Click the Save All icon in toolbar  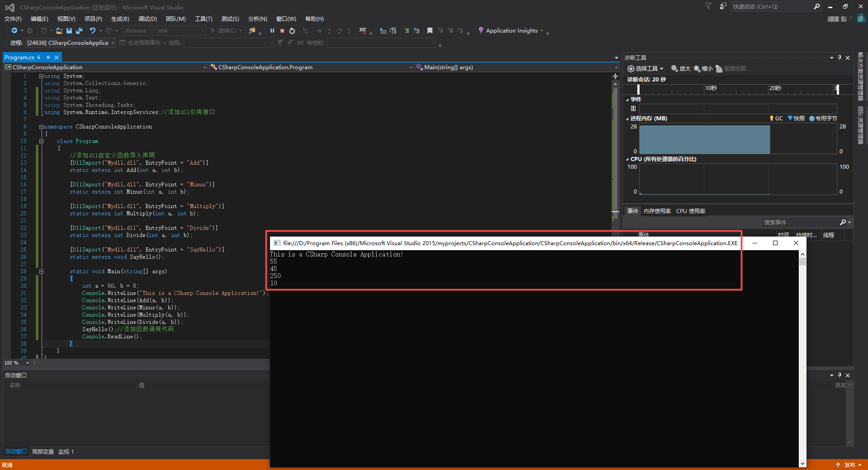click(x=79, y=30)
